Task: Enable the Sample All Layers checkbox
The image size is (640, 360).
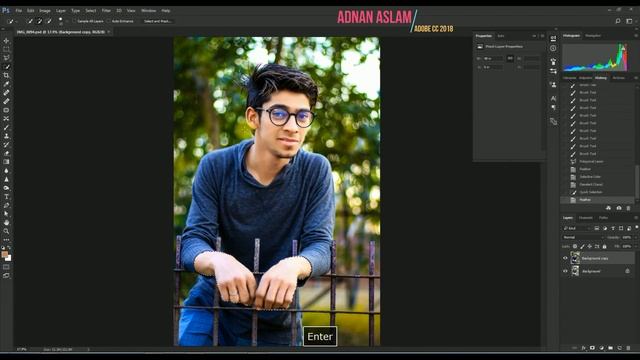Action: pyautogui.click(x=75, y=21)
